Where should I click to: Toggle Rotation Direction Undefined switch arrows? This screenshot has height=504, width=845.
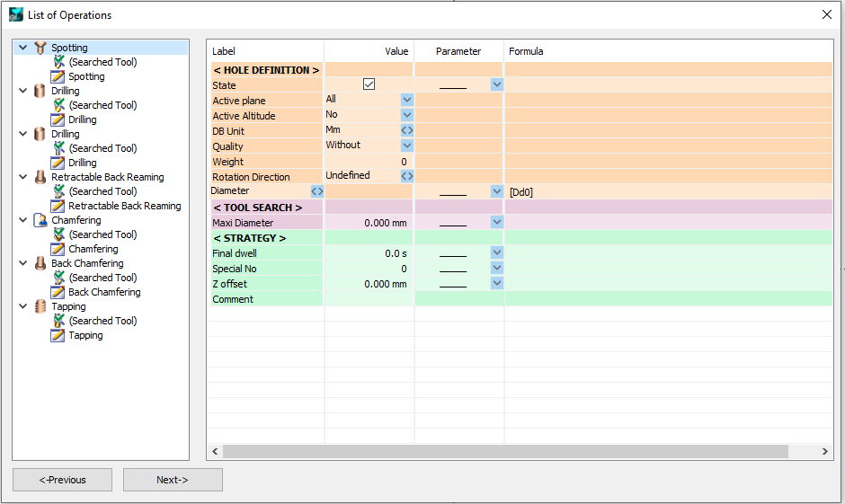point(406,176)
